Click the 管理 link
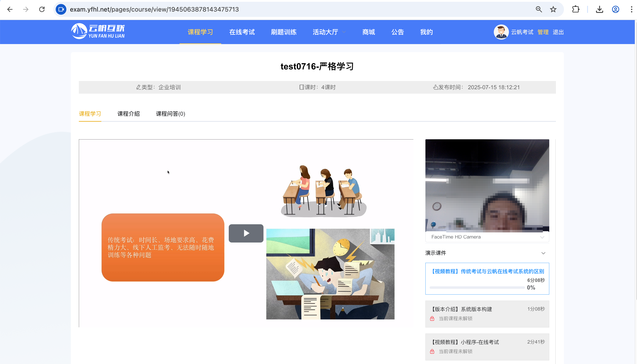637x364 pixels. pyautogui.click(x=543, y=32)
